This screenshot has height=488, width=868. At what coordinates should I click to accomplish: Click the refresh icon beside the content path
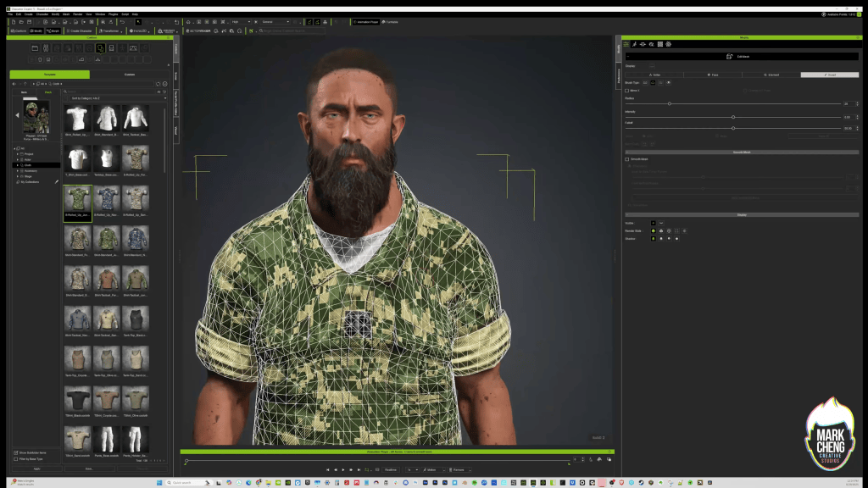[159, 84]
